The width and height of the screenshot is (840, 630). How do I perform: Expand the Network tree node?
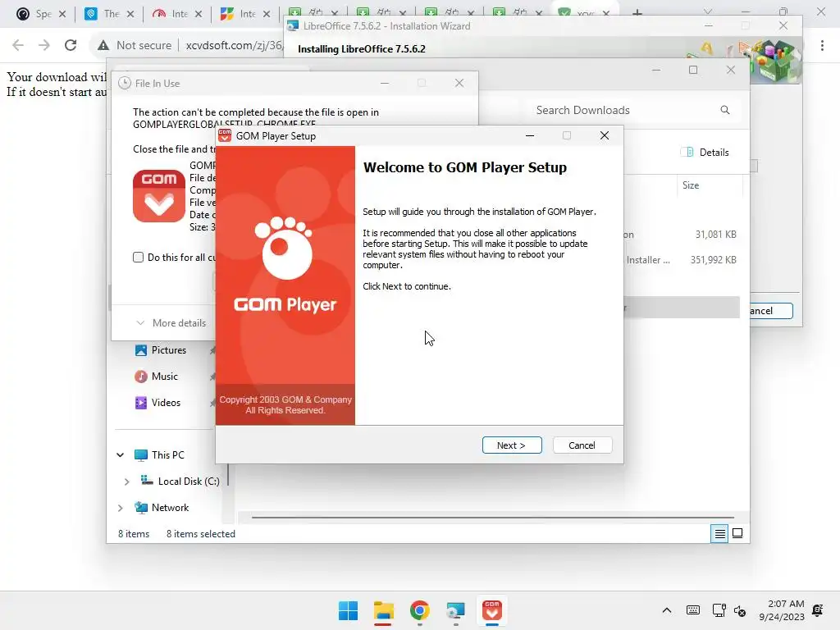(x=121, y=507)
